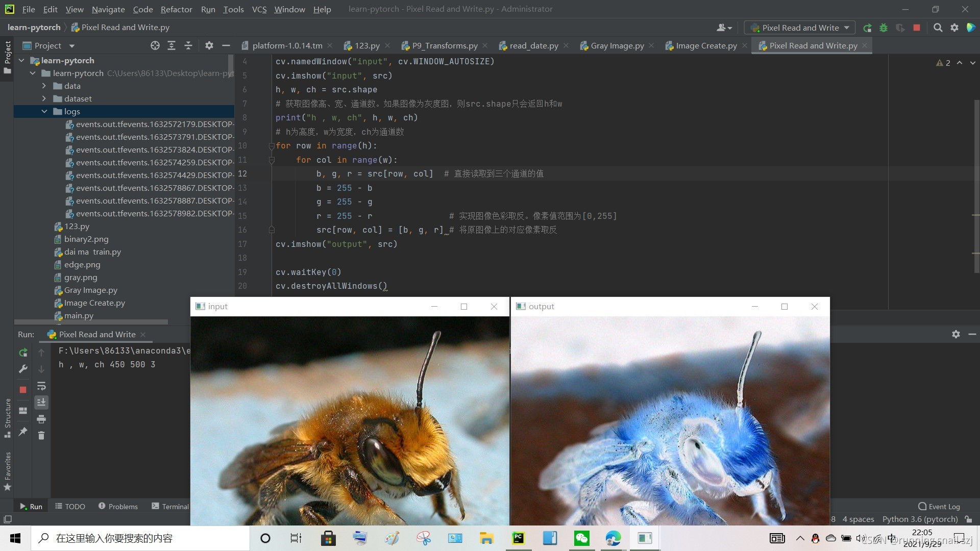
Task: Select edge.png in project tree
Action: [x=82, y=265]
